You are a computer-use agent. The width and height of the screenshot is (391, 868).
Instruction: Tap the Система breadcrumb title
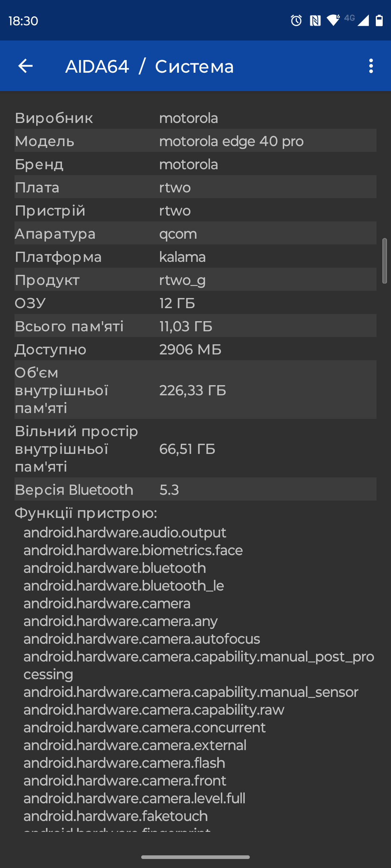pos(194,67)
